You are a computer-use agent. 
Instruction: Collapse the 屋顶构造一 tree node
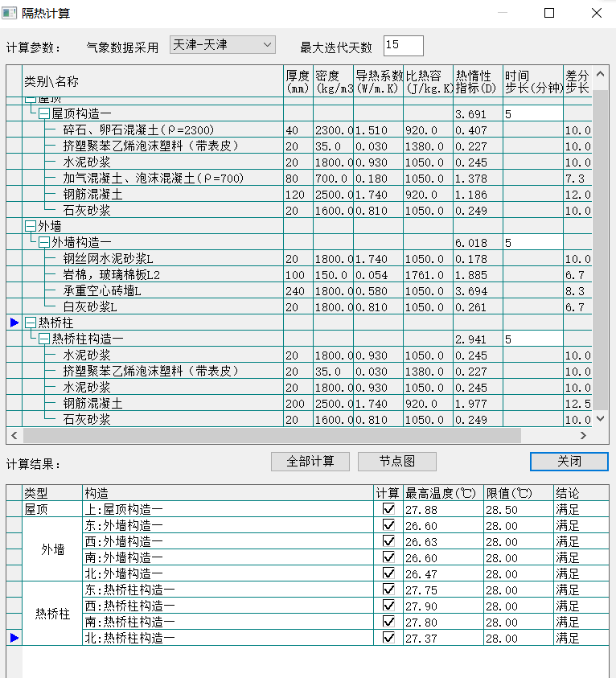pyautogui.click(x=44, y=114)
